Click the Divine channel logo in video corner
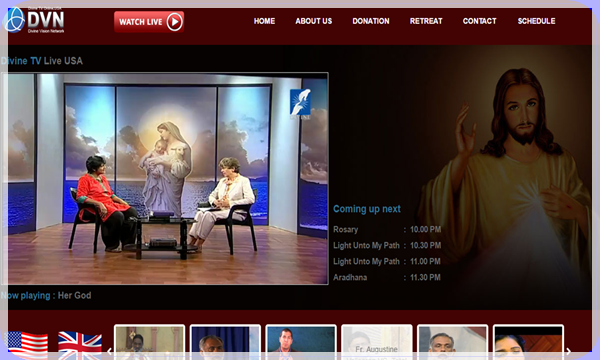This screenshot has width=600, height=360. [300, 104]
